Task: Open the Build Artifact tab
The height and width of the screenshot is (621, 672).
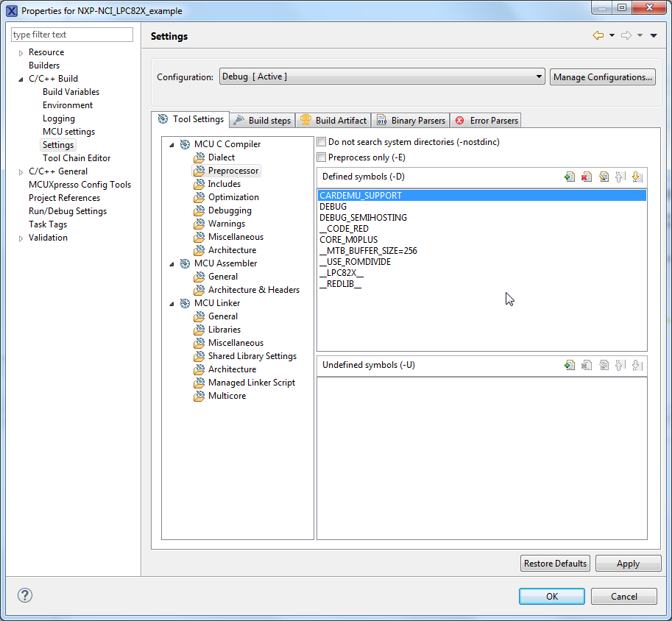Action: (x=333, y=121)
